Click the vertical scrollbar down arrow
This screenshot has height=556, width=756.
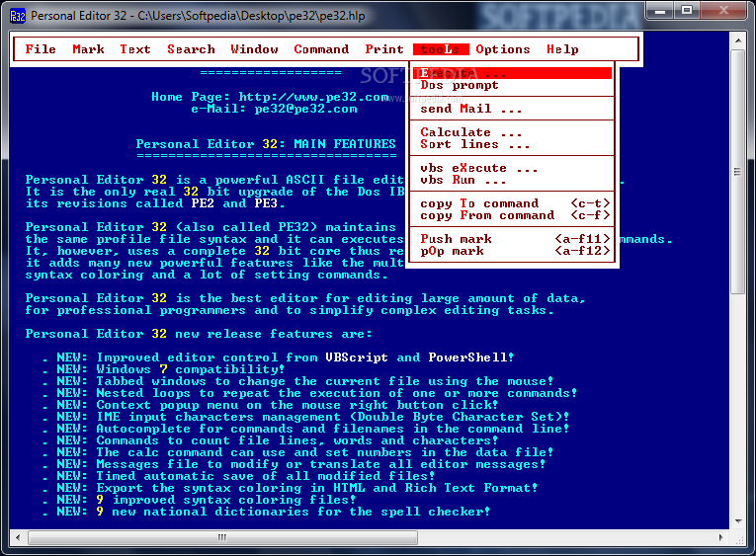pos(737,520)
